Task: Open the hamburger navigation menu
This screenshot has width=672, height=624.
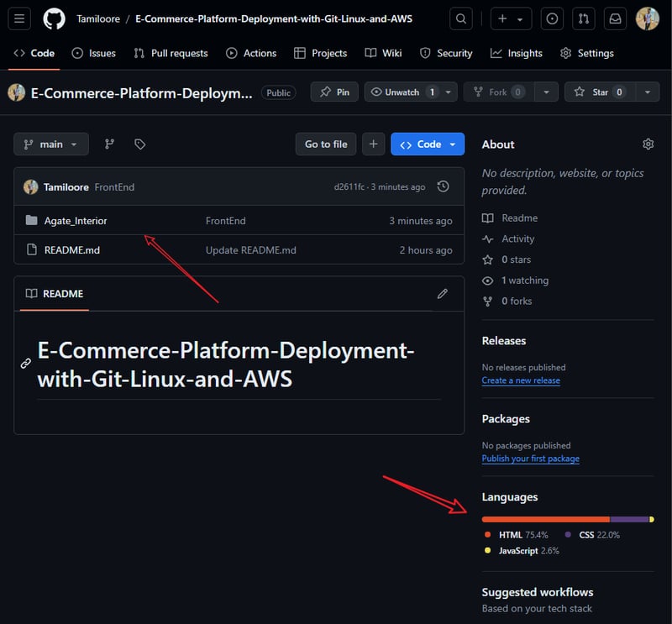Action: (x=20, y=18)
